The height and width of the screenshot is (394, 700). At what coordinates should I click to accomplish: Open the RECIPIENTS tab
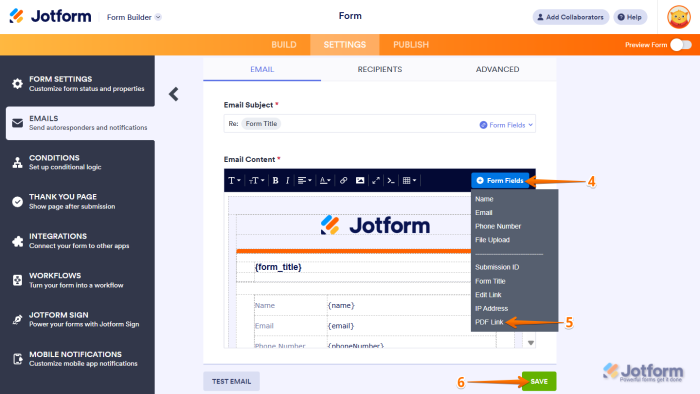click(379, 69)
